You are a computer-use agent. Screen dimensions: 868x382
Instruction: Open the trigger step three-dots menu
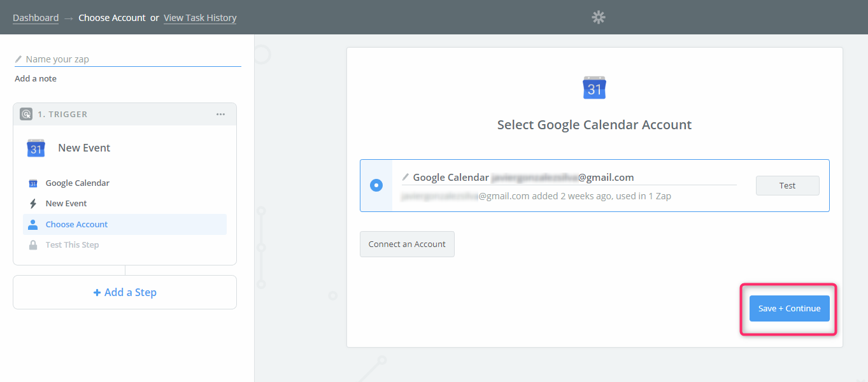(x=220, y=115)
